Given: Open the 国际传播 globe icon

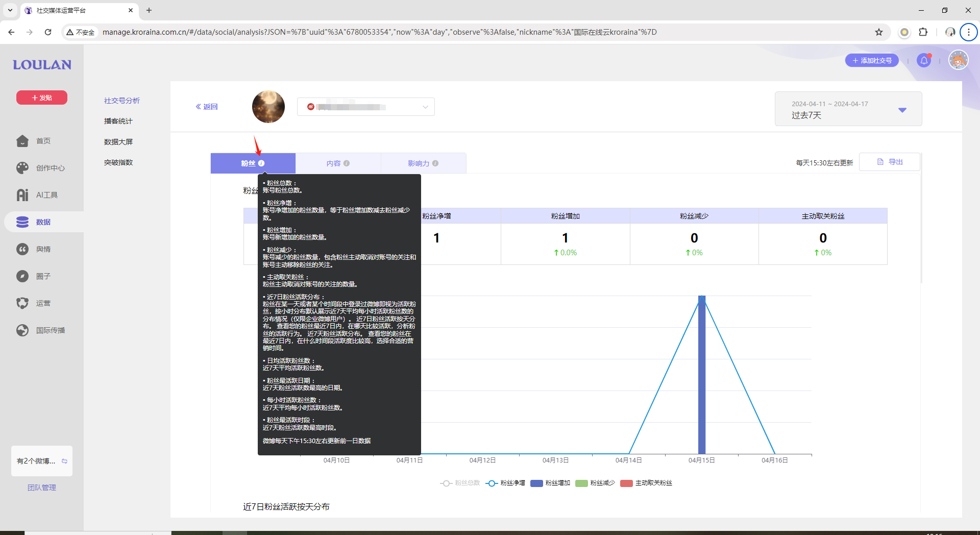Looking at the screenshot, I should pos(22,330).
